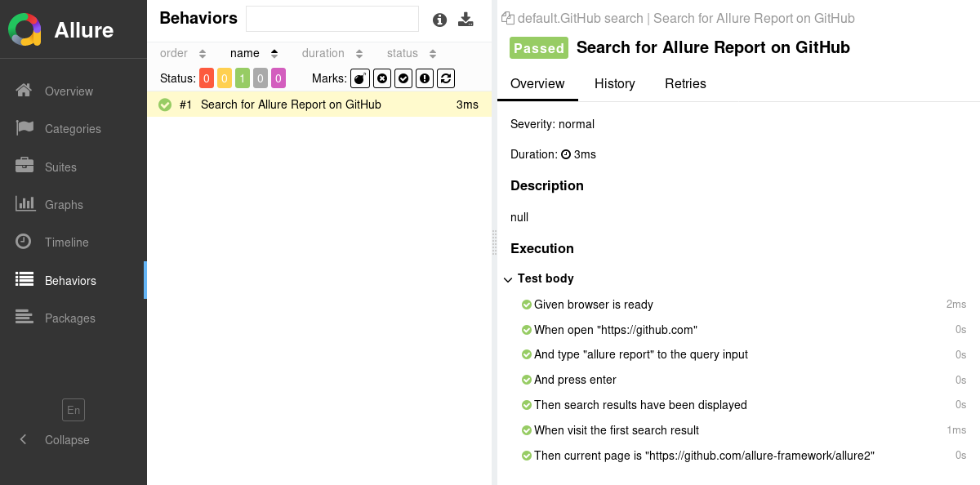The height and width of the screenshot is (485, 980).
Task: Open the Categories section
Action: pyautogui.click(x=74, y=128)
